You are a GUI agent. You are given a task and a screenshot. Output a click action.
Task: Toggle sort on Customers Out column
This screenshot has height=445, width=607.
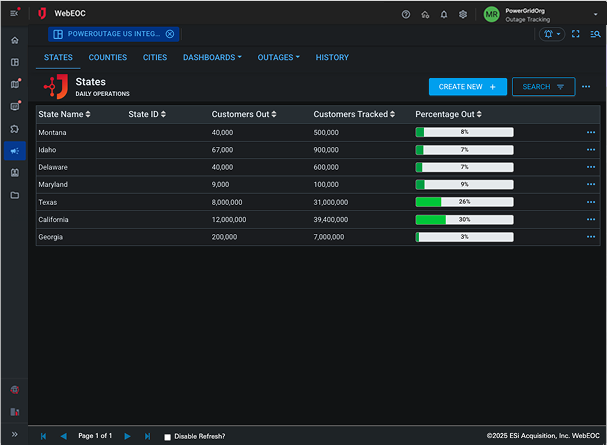[241, 114]
